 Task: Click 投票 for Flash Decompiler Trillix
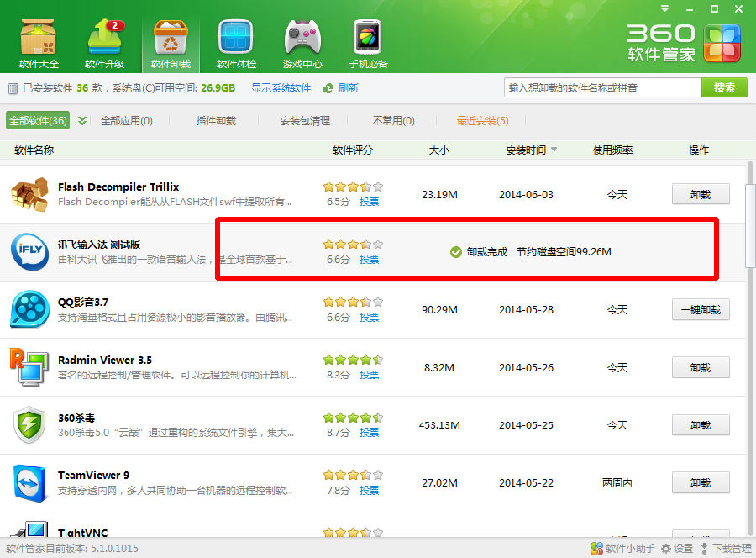[370, 202]
